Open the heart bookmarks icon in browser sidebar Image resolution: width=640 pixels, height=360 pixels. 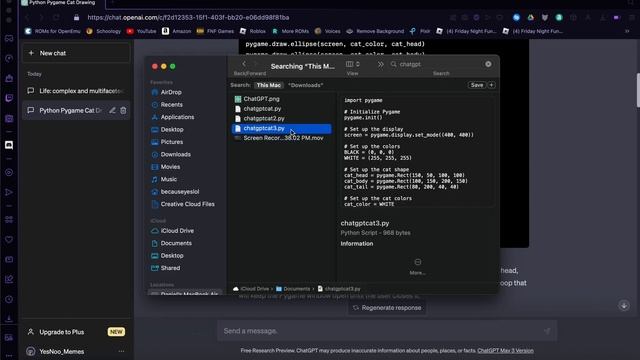coord(9,240)
